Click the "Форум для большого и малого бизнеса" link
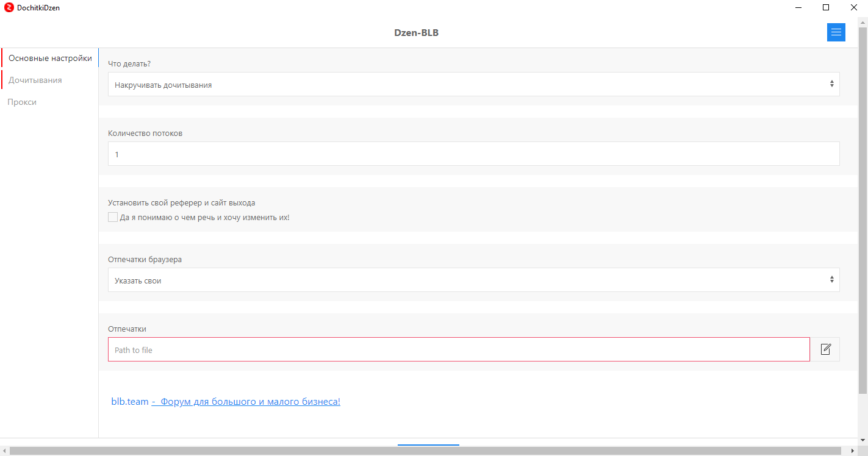The image size is (868, 456). [250, 402]
